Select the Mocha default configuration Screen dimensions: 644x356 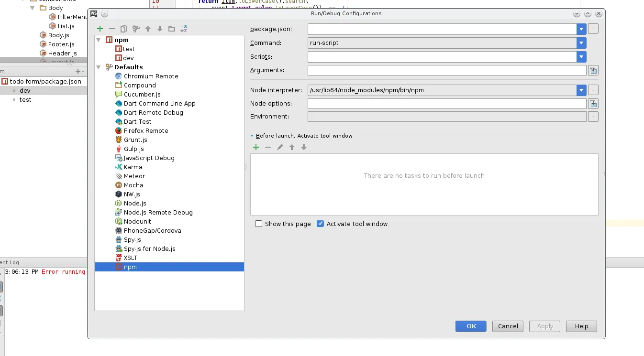129,185
